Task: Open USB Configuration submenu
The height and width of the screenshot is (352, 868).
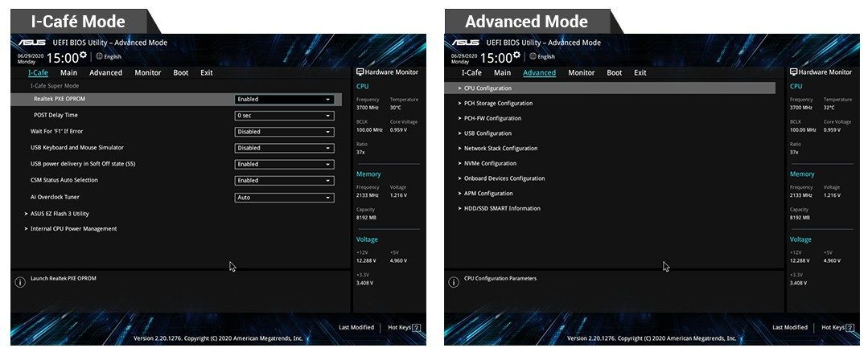Action: pyautogui.click(x=484, y=133)
